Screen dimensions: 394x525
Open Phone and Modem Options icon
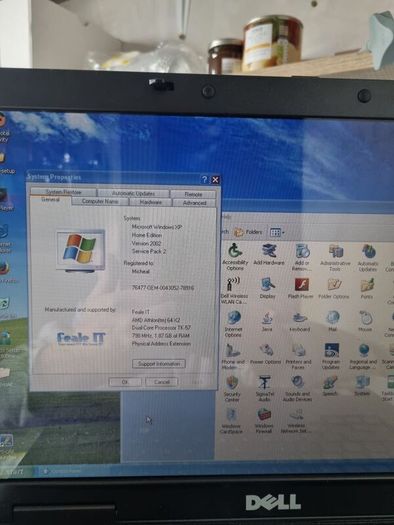tap(233, 357)
